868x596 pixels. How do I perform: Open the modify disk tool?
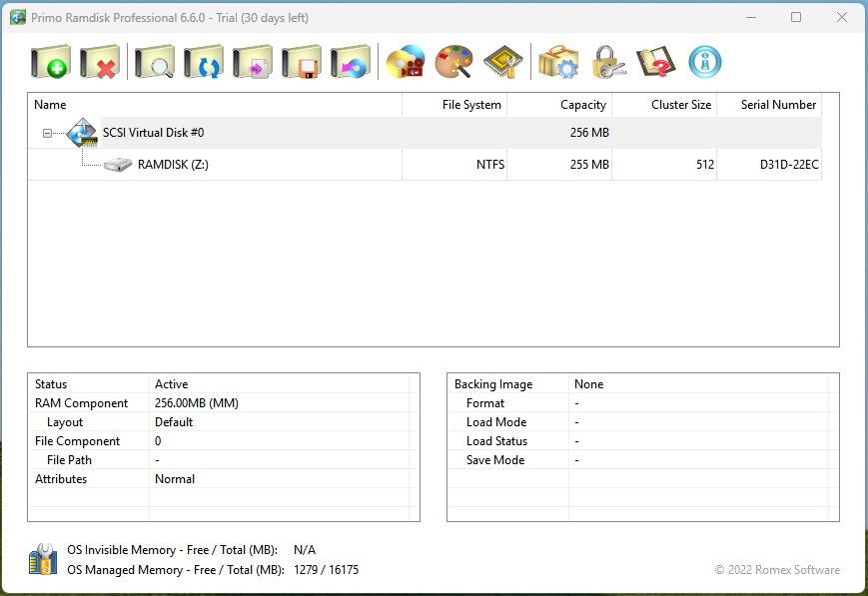point(254,61)
